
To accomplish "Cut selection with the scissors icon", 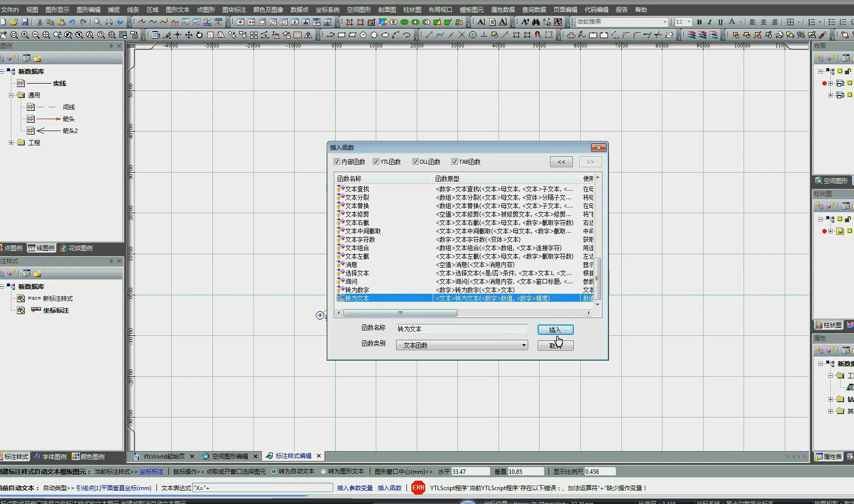I will point(40,22).
